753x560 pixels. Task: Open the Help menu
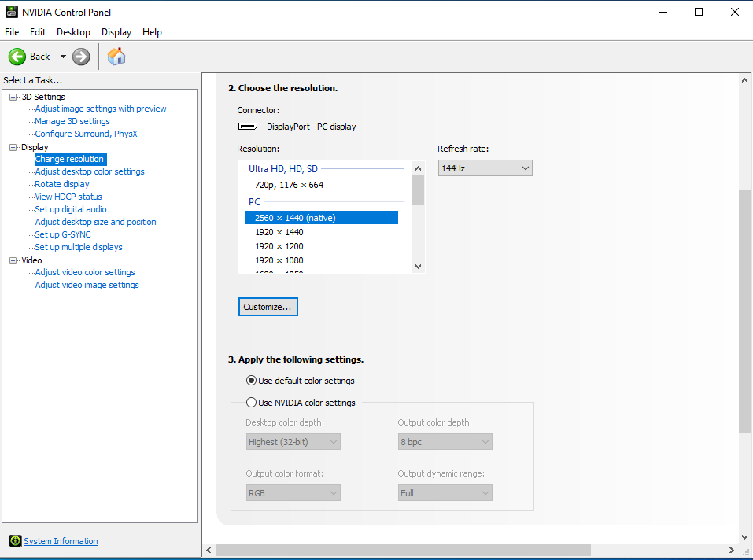(152, 32)
